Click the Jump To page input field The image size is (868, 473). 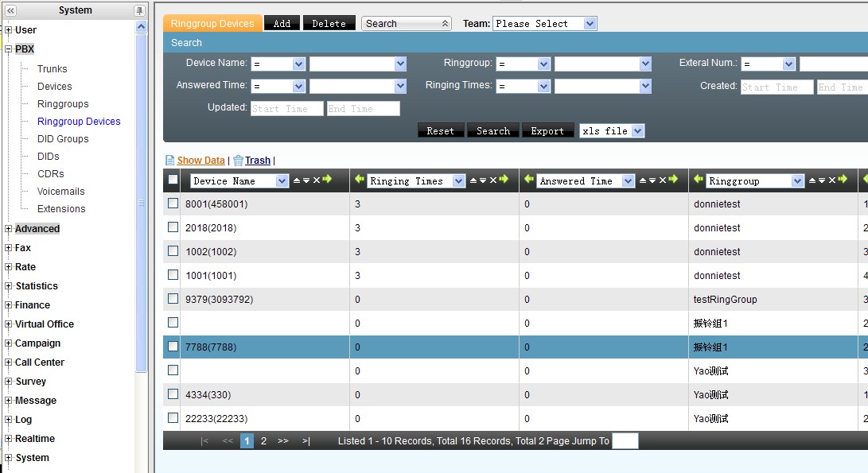(625, 441)
